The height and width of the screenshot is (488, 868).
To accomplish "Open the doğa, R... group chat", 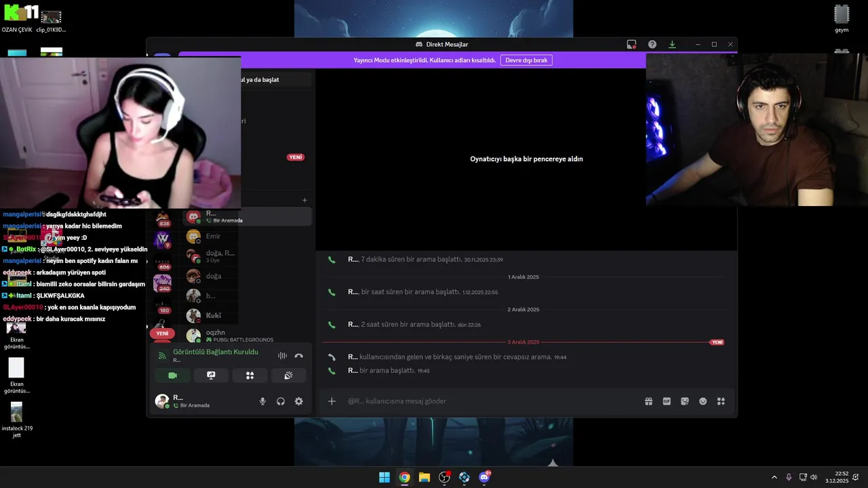I will coord(247,256).
